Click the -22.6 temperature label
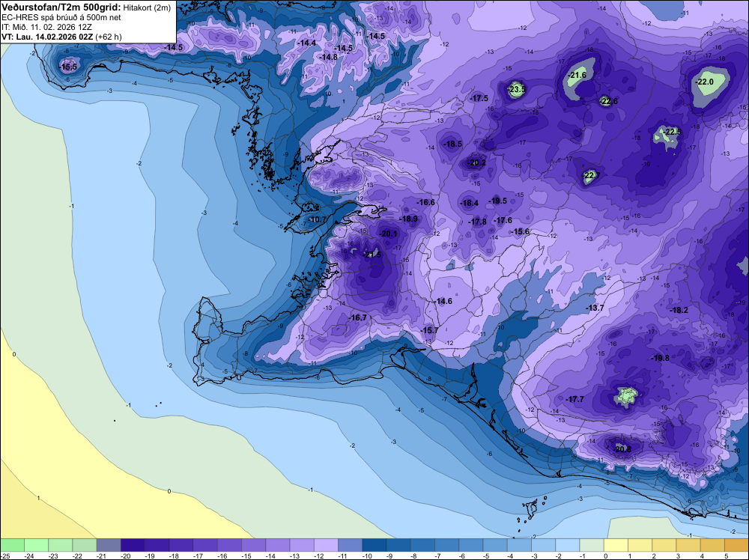Image resolution: width=749 pixels, height=560 pixels. [x=609, y=101]
